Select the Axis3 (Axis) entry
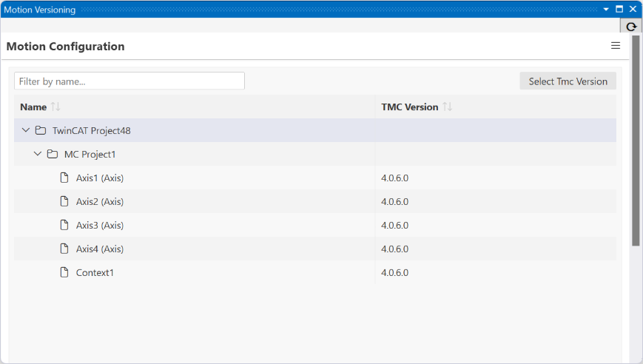 click(100, 226)
